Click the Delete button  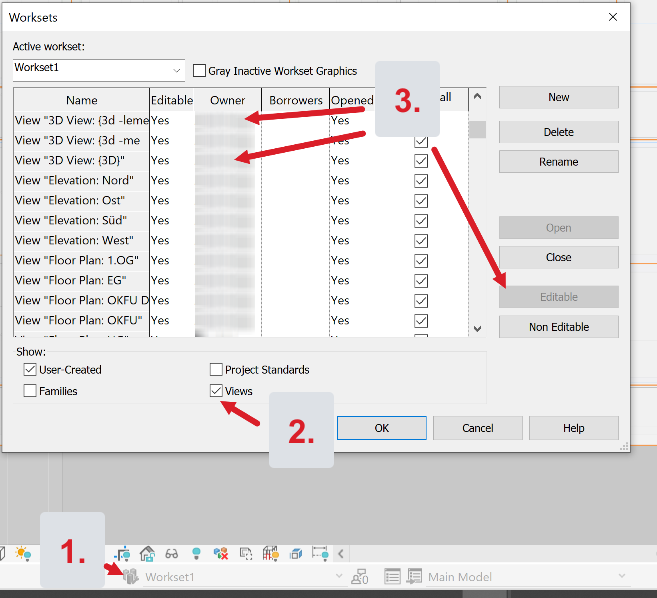pos(559,132)
